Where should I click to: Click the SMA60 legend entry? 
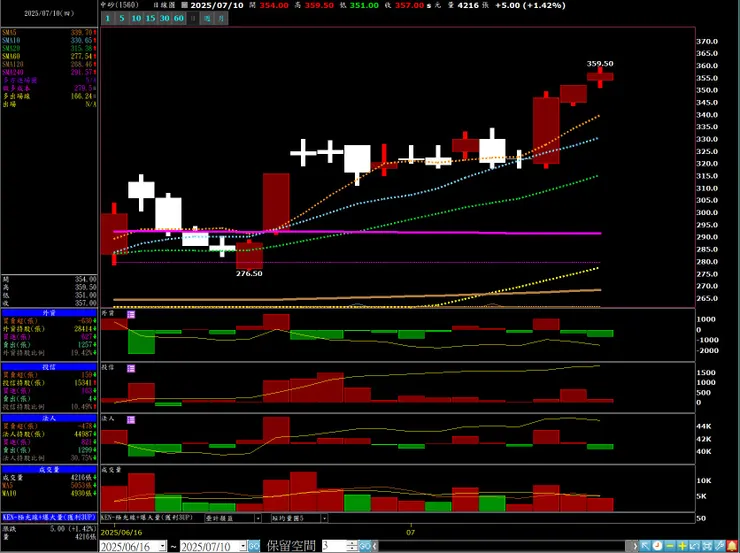pos(49,56)
